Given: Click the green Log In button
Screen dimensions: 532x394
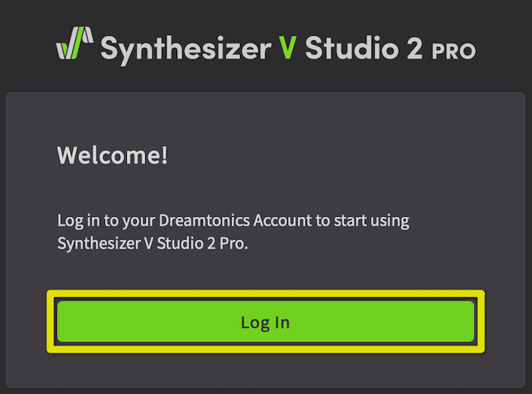Looking at the screenshot, I should [266, 321].
